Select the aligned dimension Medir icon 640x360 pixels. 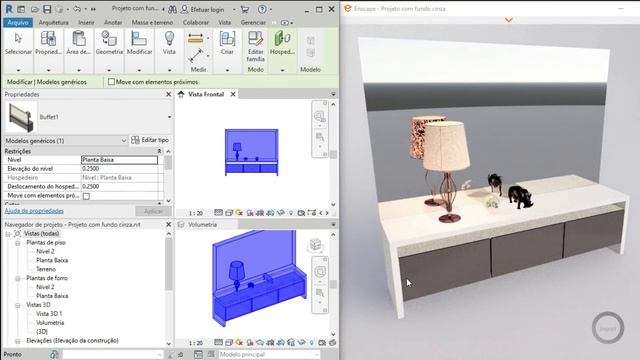coord(196,38)
